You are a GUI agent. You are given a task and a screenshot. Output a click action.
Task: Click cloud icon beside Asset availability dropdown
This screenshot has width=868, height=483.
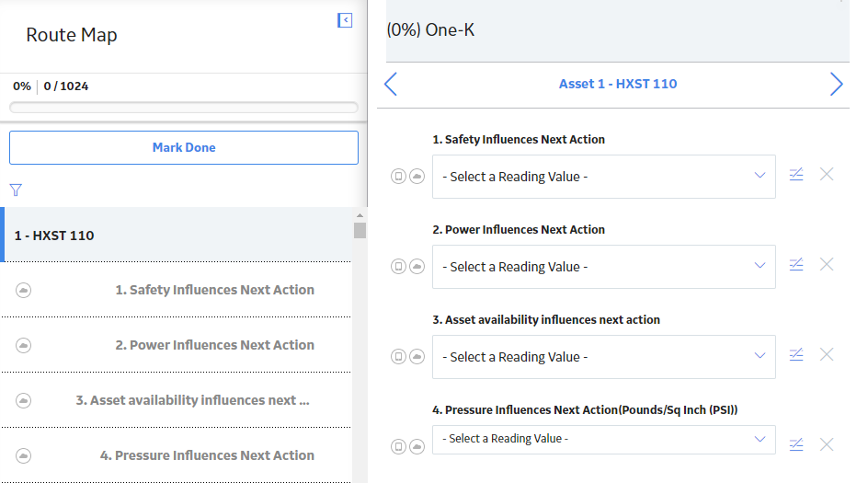[x=417, y=357]
